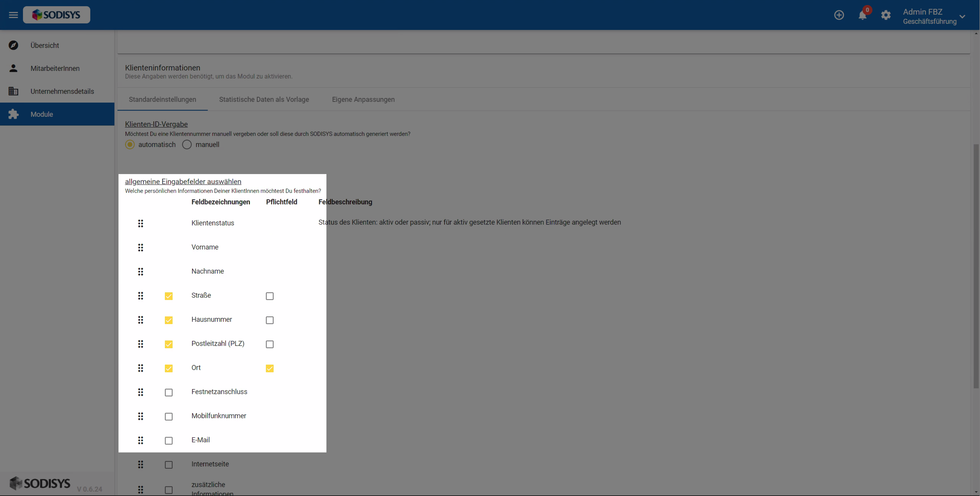This screenshot has width=980, height=496.
Task: Enable the Mobilfunknummer field checkbox
Action: click(x=168, y=416)
